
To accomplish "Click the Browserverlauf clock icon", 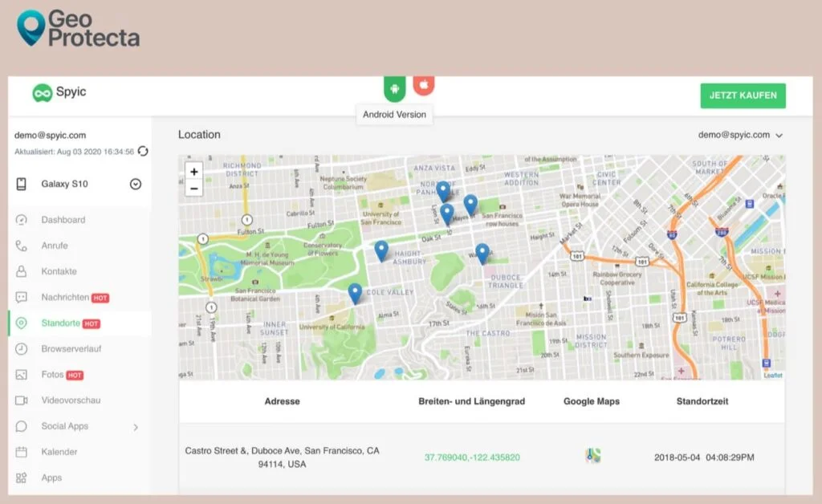I will coord(21,349).
